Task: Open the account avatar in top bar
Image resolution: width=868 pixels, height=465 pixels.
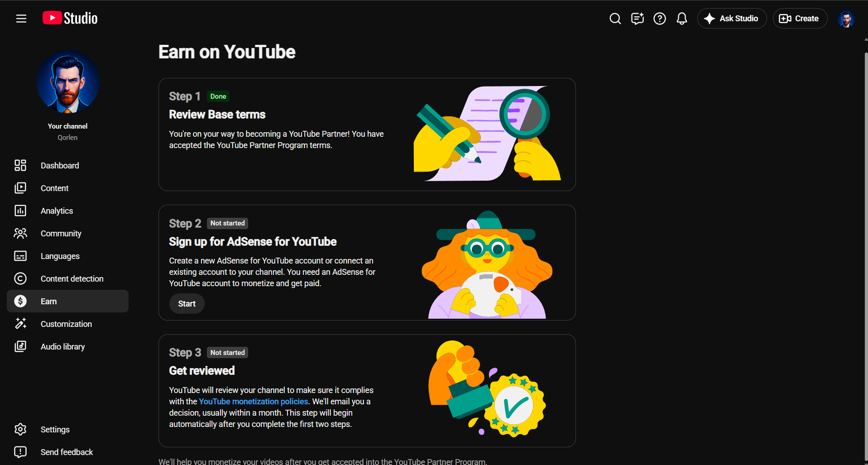Action: tap(846, 19)
